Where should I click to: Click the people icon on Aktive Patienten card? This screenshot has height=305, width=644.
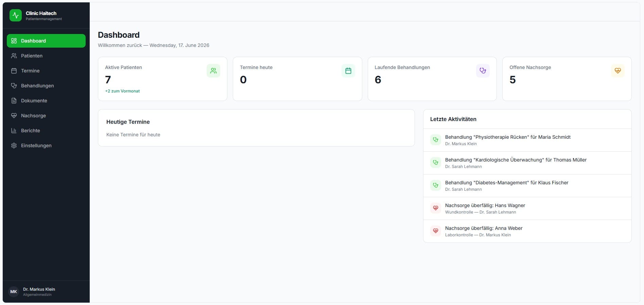(213, 71)
